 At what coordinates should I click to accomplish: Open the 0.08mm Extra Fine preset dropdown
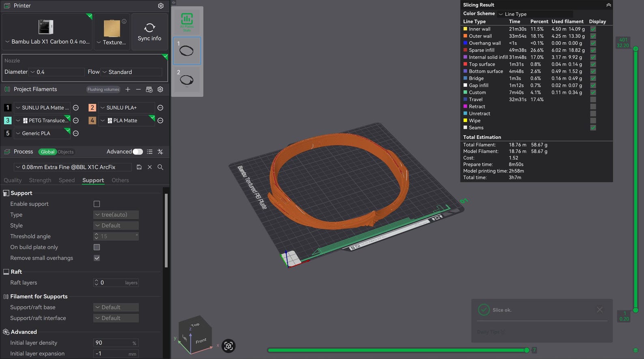click(73, 167)
